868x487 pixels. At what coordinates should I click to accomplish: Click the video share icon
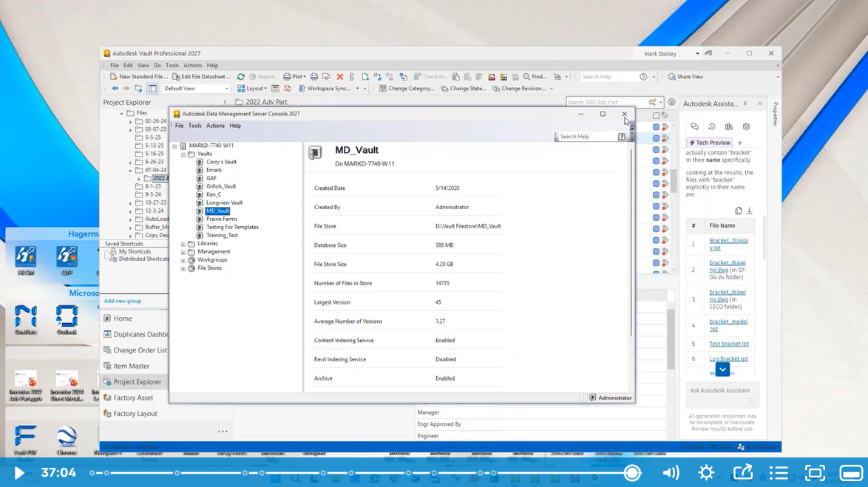(743, 473)
